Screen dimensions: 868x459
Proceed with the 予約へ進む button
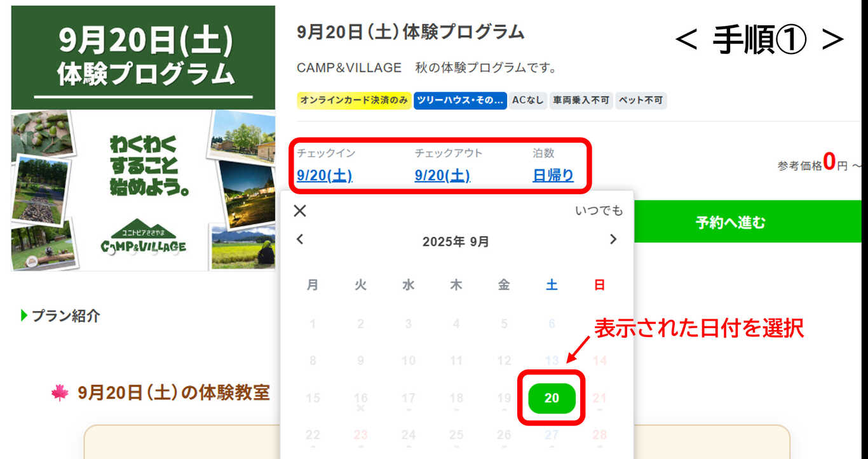pyautogui.click(x=730, y=222)
